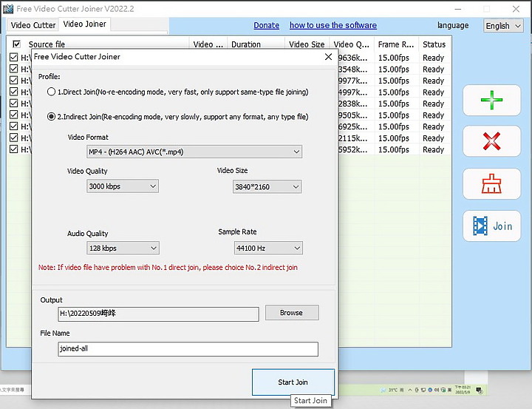Switch to the Video Joiner tab
Viewport: 532px width, 409px height.
[x=84, y=24]
